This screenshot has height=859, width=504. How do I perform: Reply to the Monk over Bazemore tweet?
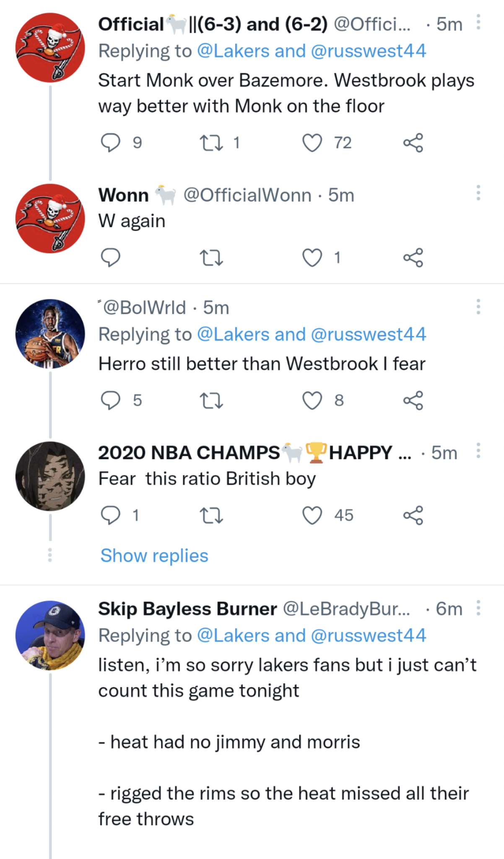pos(111,143)
